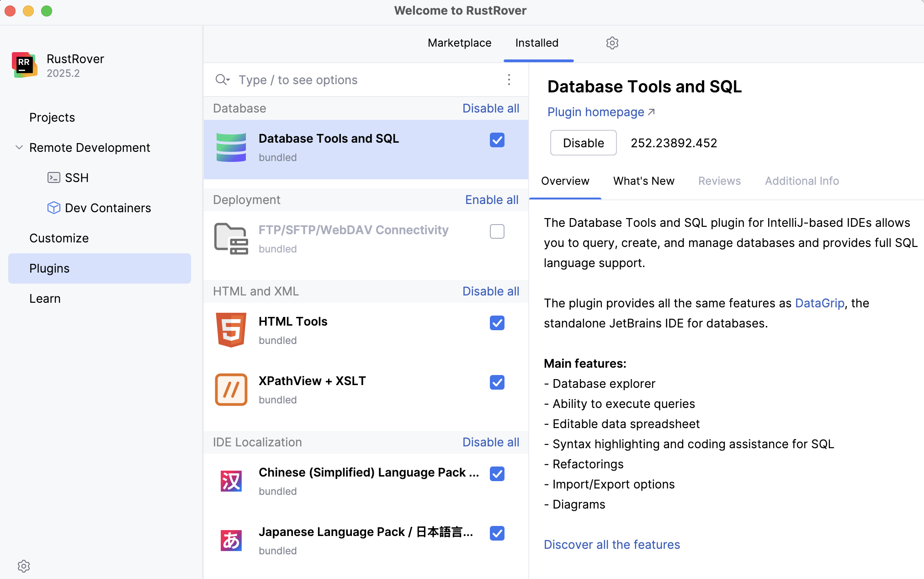Click the XPathView + XSLT plugin icon
Image resolution: width=924 pixels, height=579 pixels.
tap(231, 389)
